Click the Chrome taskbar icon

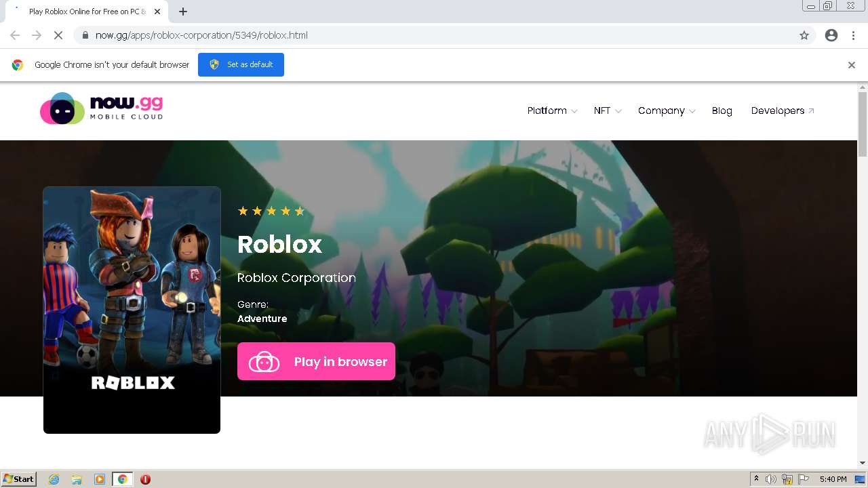pos(123,479)
